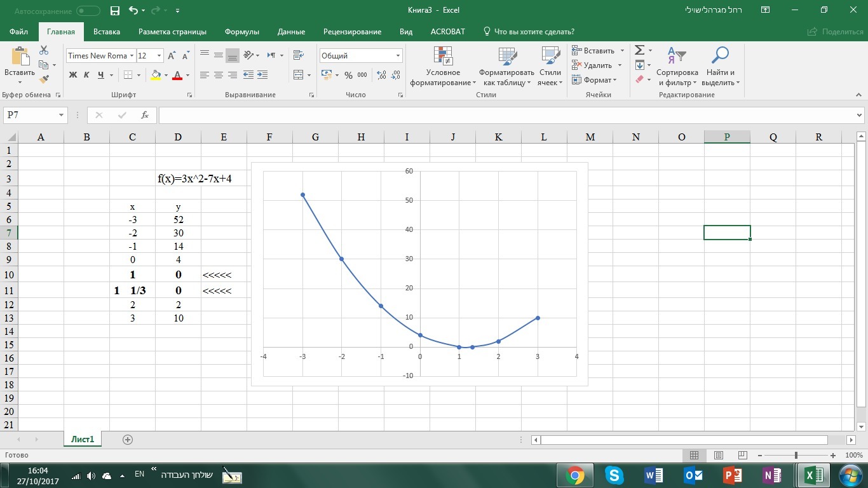
Task: Click the AutoSum sigma icon
Action: (640, 50)
